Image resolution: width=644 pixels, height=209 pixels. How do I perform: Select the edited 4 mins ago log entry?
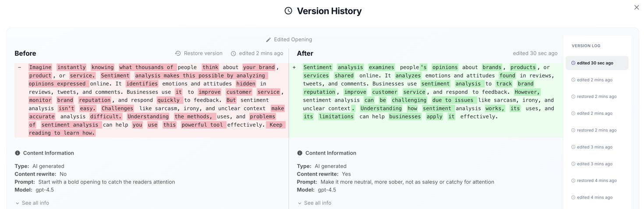tap(597, 198)
